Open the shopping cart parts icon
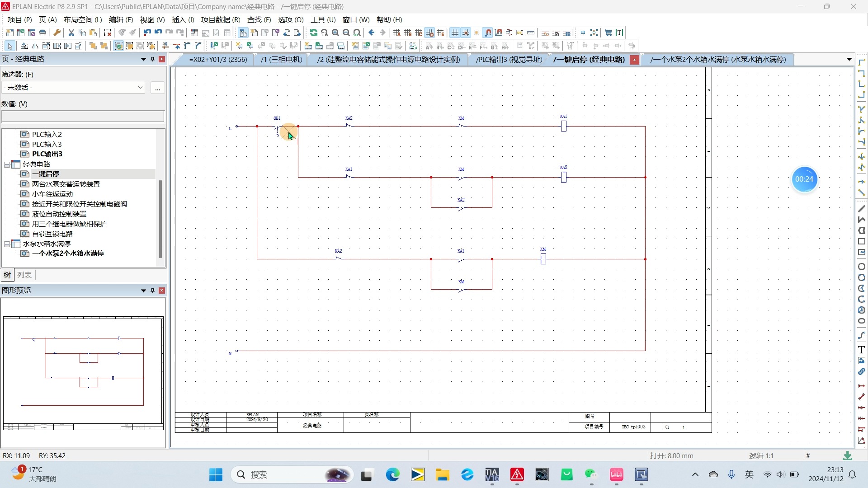The height and width of the screenshot is (488, 868). 608,33
